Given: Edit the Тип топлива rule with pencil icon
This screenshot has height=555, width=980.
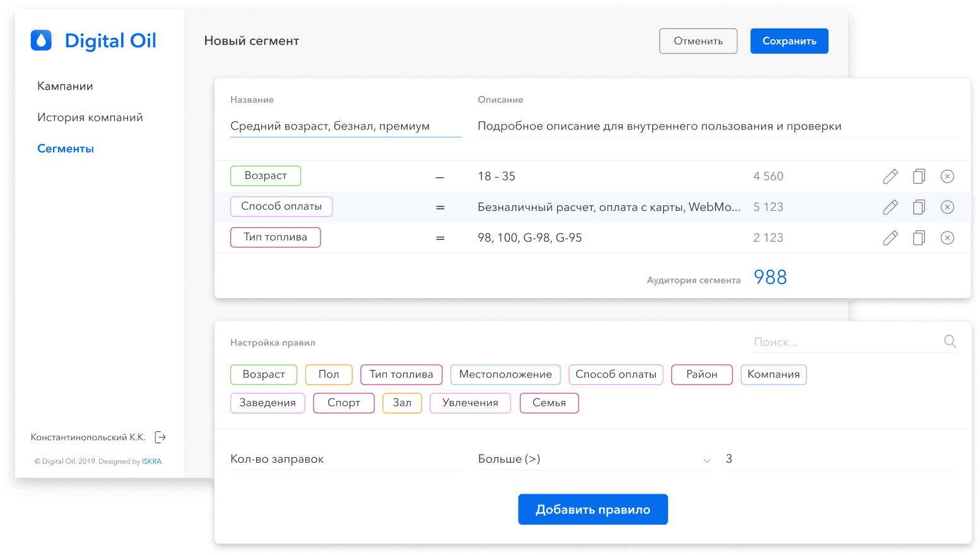Looking at the screenshot, I should coord(890,238).
